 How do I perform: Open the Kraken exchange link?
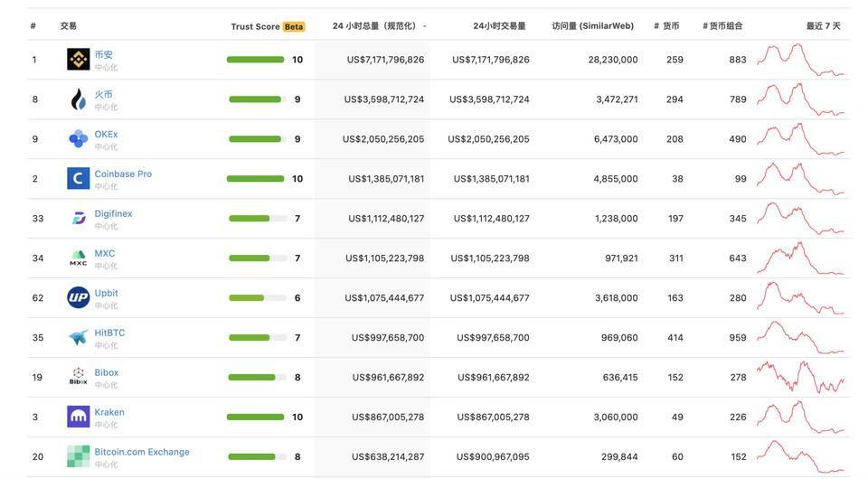click(x=109, y=412)
